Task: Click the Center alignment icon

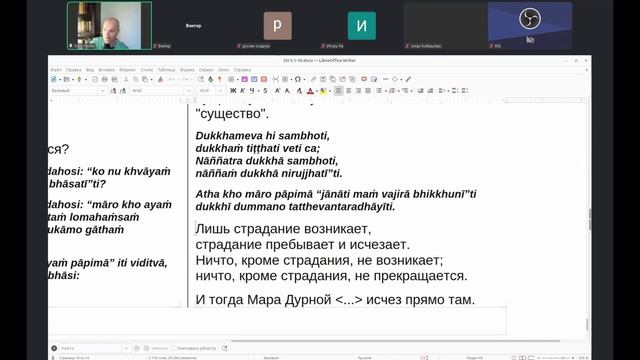Action: coord(349,91)
